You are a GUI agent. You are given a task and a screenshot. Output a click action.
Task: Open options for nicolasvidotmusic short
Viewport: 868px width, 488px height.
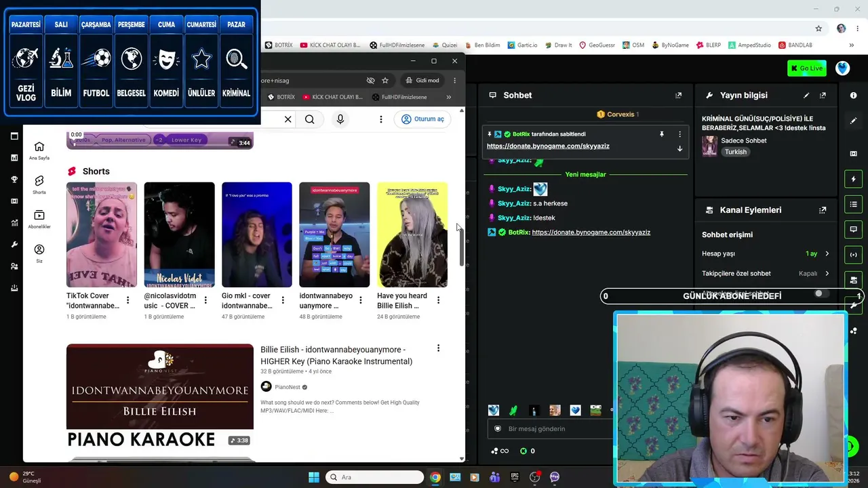click(205, 300)
